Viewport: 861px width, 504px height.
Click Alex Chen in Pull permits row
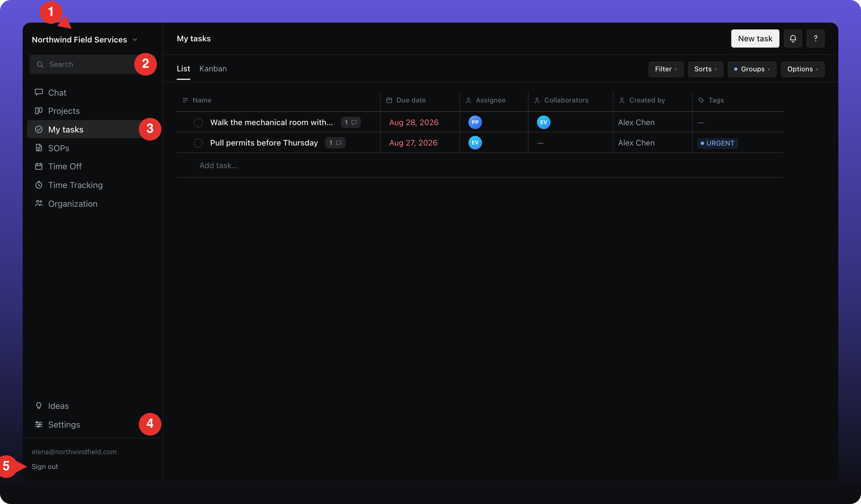(x=636, y=143)
